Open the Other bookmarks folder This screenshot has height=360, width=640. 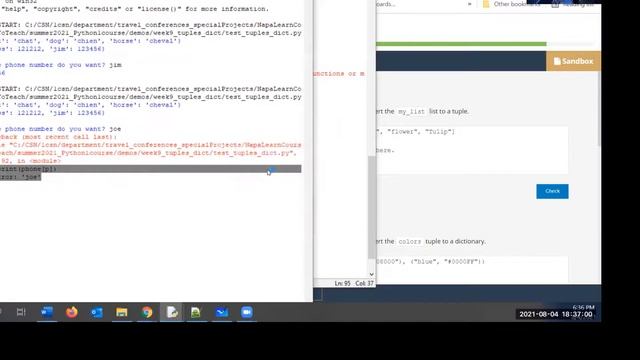(x=512, y=4)
